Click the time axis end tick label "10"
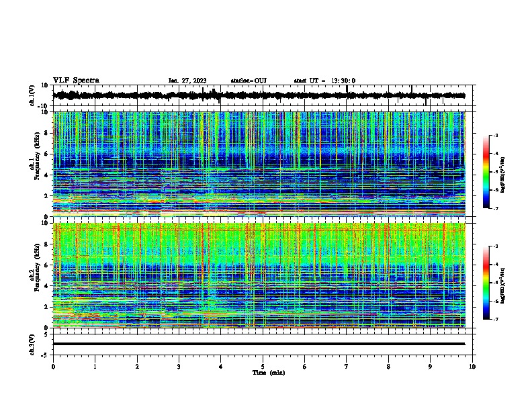This screenshot has width=532, height=411. [472, 367]
